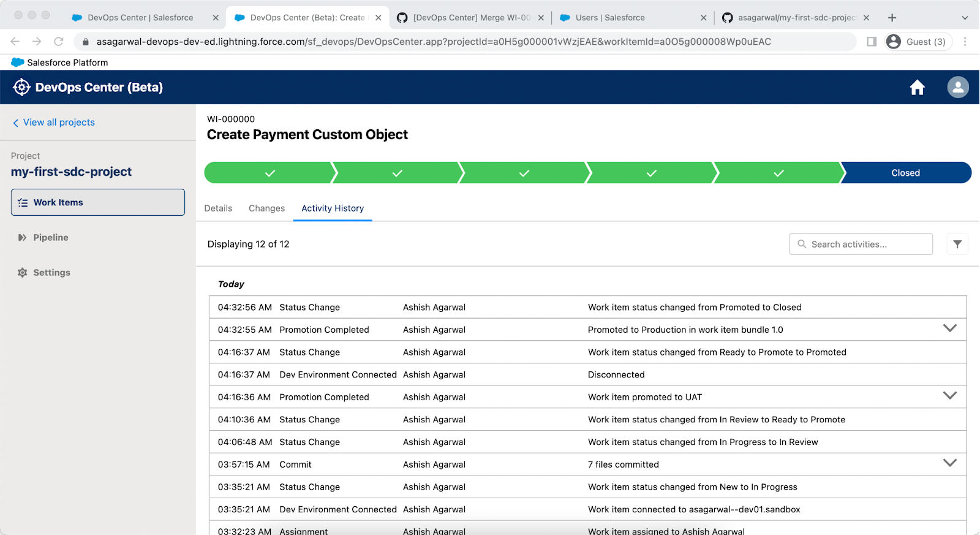Open Pipeline view in the sidebar

coord(50,238)
